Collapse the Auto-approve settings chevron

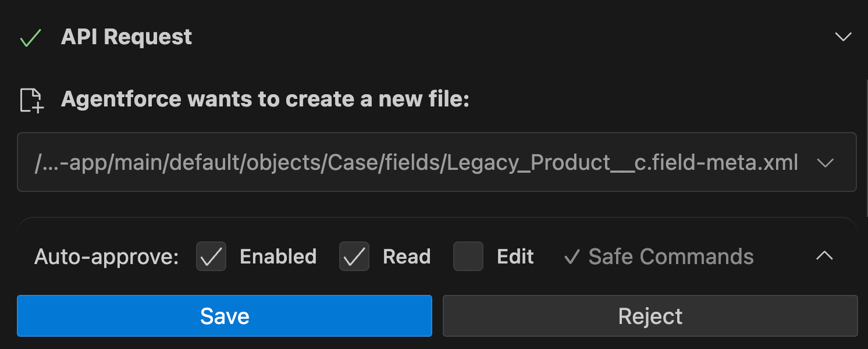[x=824, y=256]
